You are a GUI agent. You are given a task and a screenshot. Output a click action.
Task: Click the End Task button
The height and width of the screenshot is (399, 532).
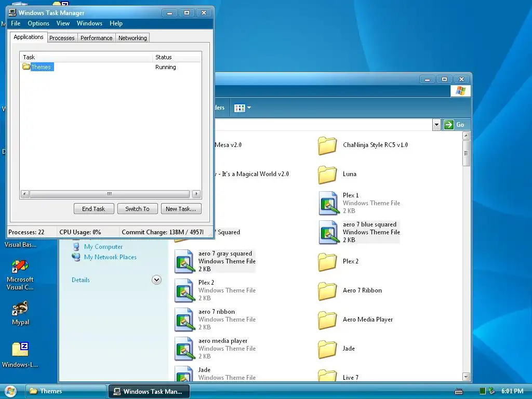pyautogui.click(x=94, y=209)
